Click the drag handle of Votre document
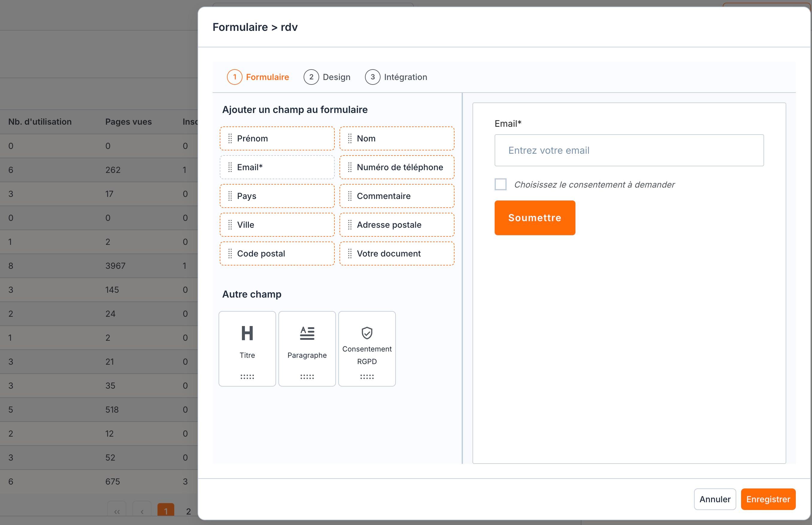Screen dimensions: 812x525 coord(350,253)
